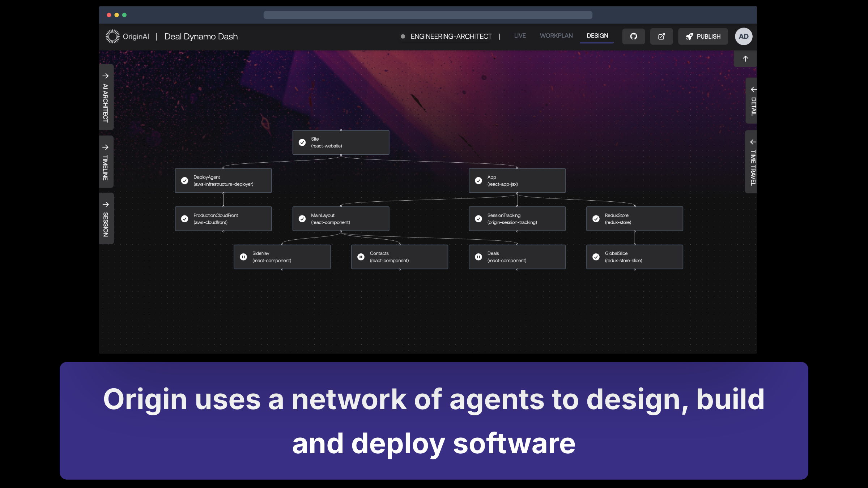
Task: Click the pause icon on Deals node
Action: (478, 257)
